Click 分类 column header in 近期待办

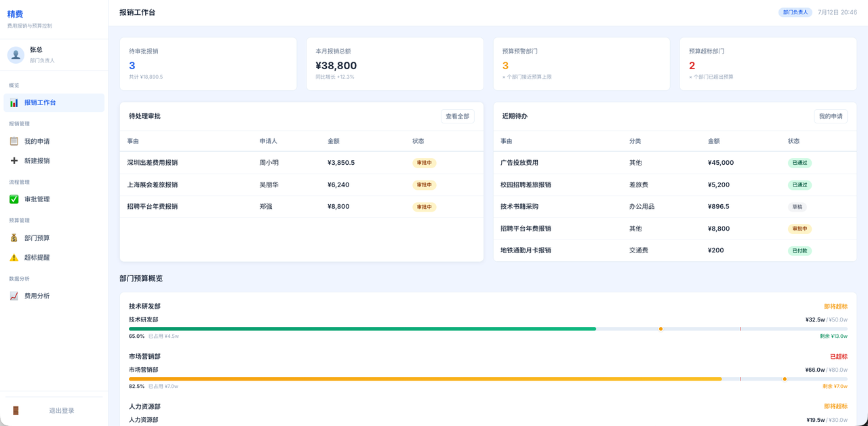point(635,141)
